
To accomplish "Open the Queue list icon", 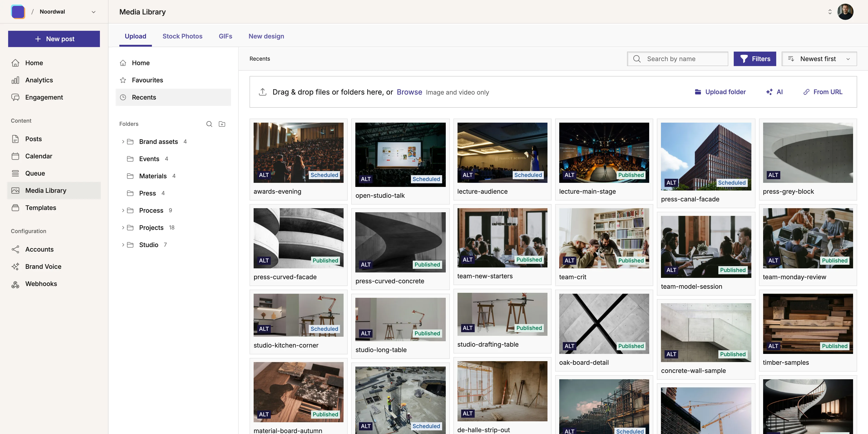I will pos(15,173).
